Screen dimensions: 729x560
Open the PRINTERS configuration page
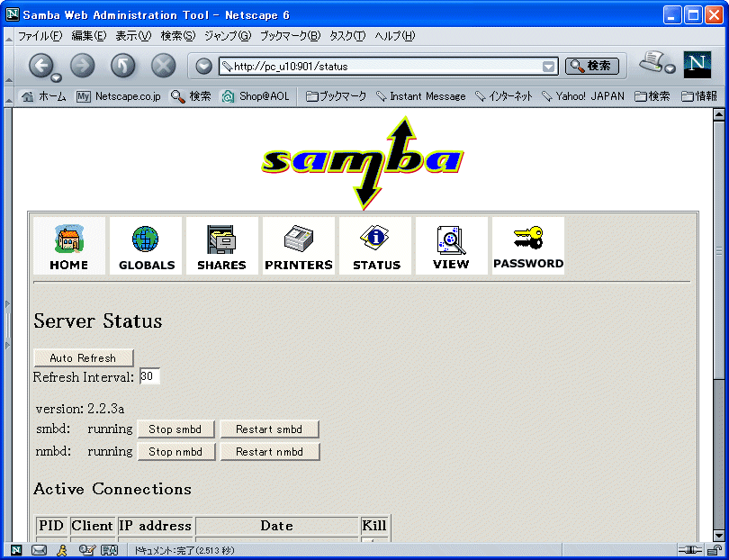click(x=299, y=246)
